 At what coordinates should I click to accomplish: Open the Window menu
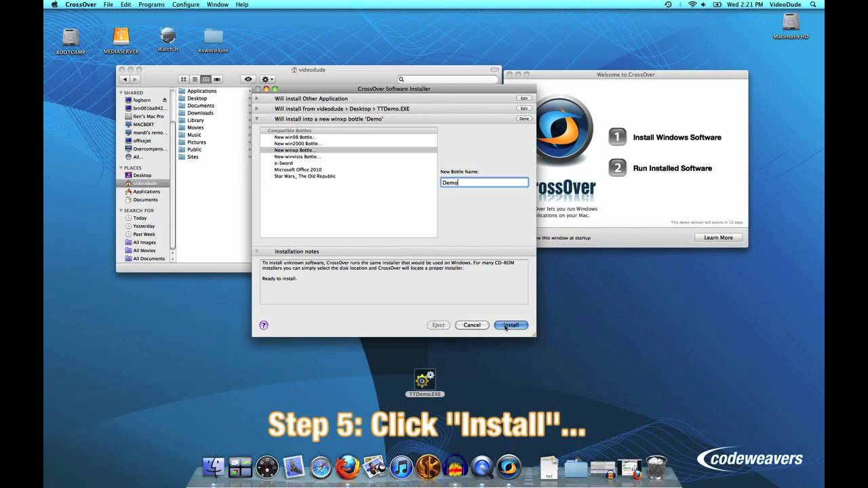point(218,4)
